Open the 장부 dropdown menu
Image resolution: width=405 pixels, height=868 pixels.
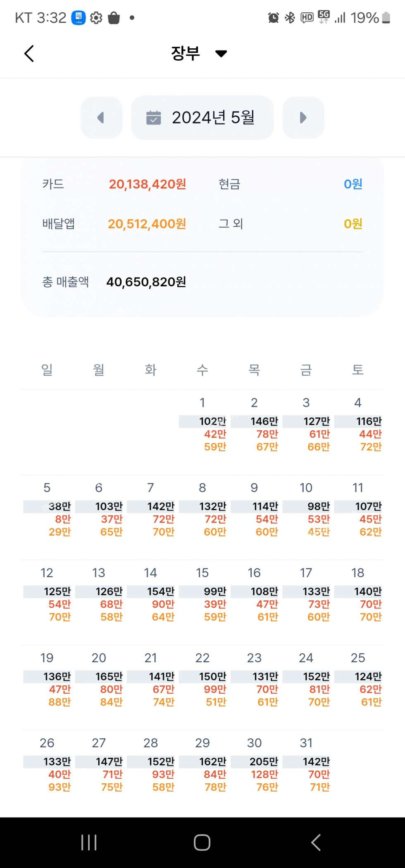click(x=199, y=53)
